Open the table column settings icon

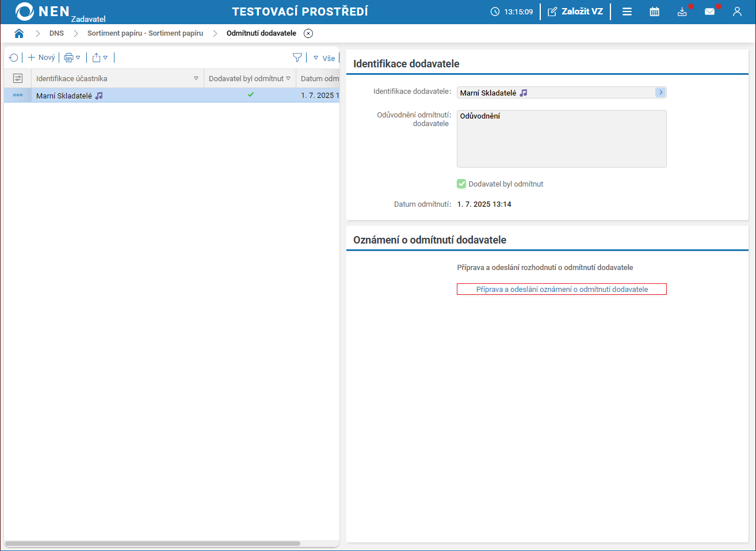click(x=18, y=78)
